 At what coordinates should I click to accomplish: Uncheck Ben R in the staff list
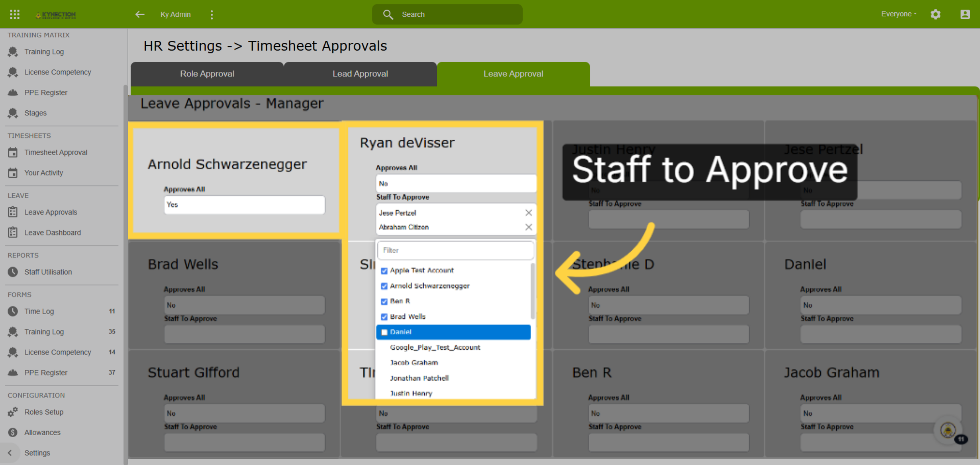tap(384, 301)
